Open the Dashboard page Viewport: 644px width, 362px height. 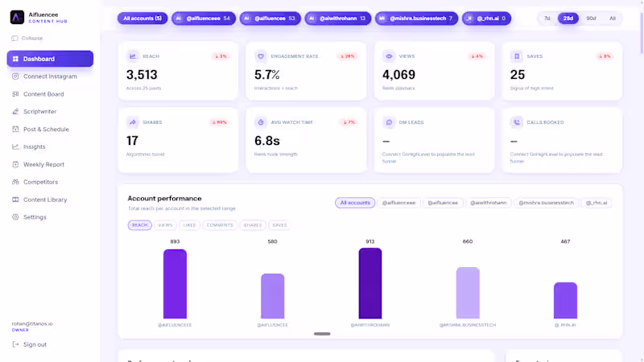click(50, 59)
